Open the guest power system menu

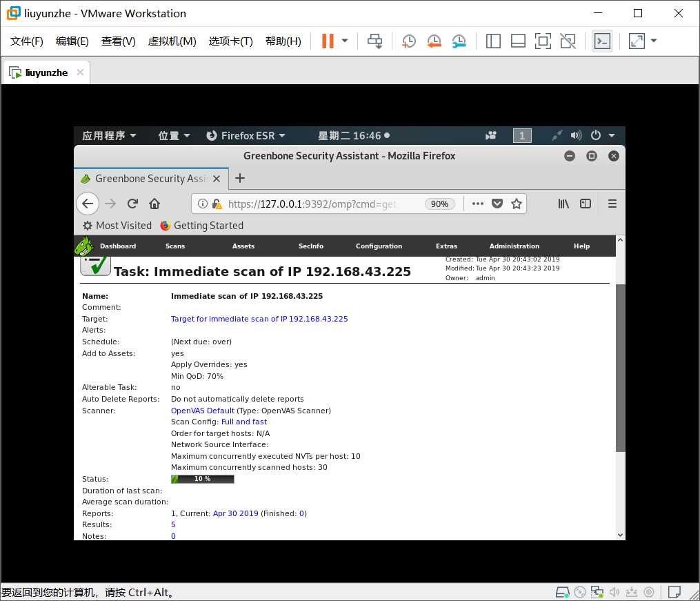point(602,135)
